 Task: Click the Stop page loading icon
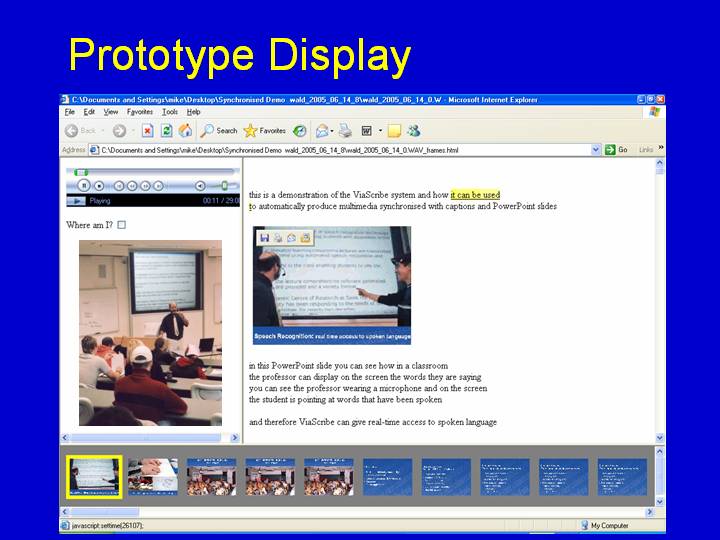(x=147, y=131)
